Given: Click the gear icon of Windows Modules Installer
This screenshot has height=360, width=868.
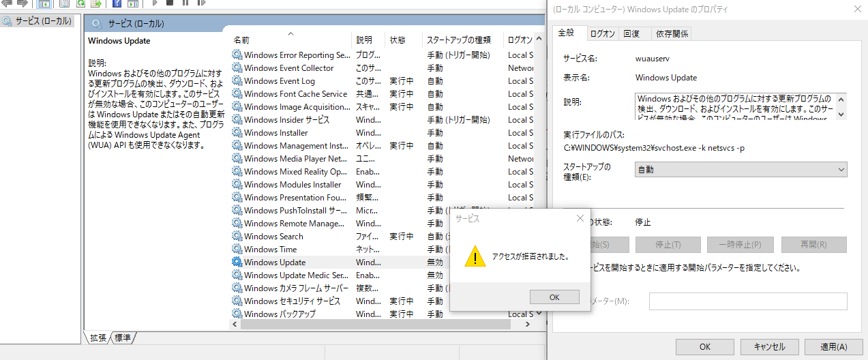Looking at the screenshot, I should 237,185.
